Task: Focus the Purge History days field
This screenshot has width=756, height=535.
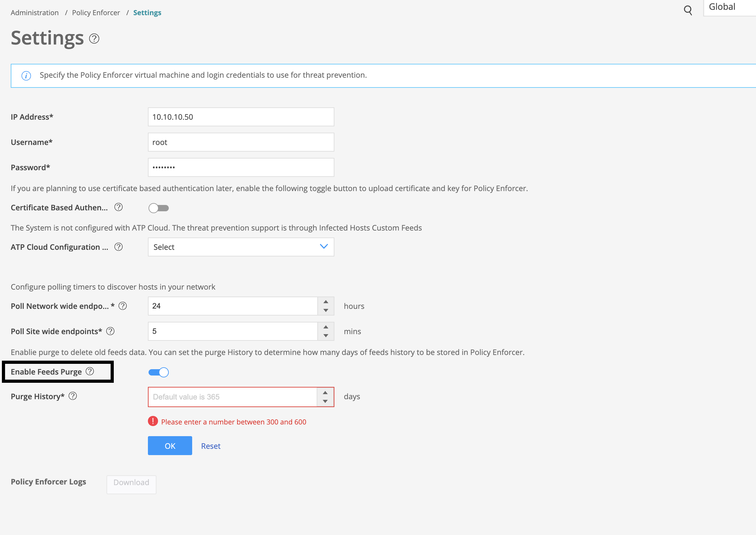Action: (x=233, y=397)
